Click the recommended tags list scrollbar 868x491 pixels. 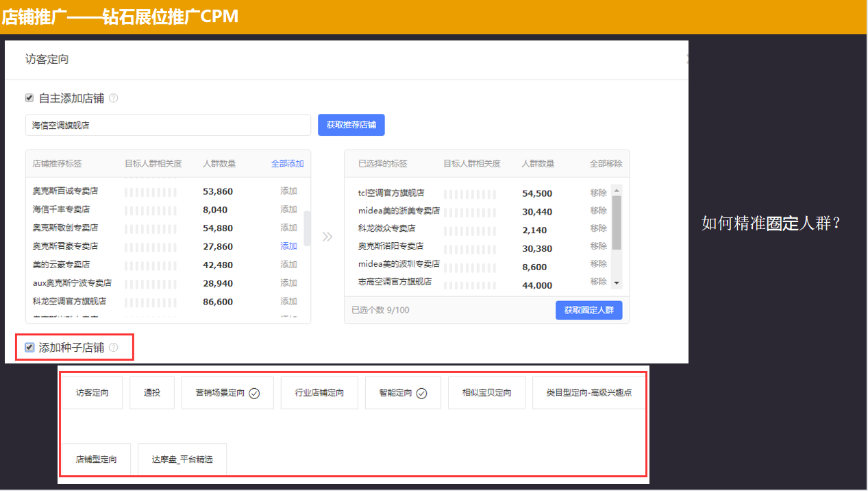[x=308, y=228]
